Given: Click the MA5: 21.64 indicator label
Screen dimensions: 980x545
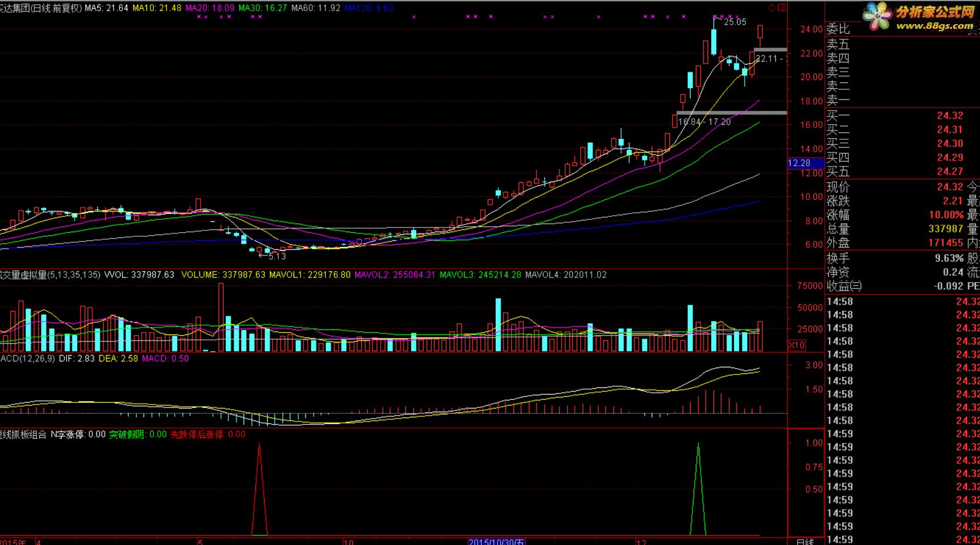Looking at the screenshot, I should [x=106, y=8].
